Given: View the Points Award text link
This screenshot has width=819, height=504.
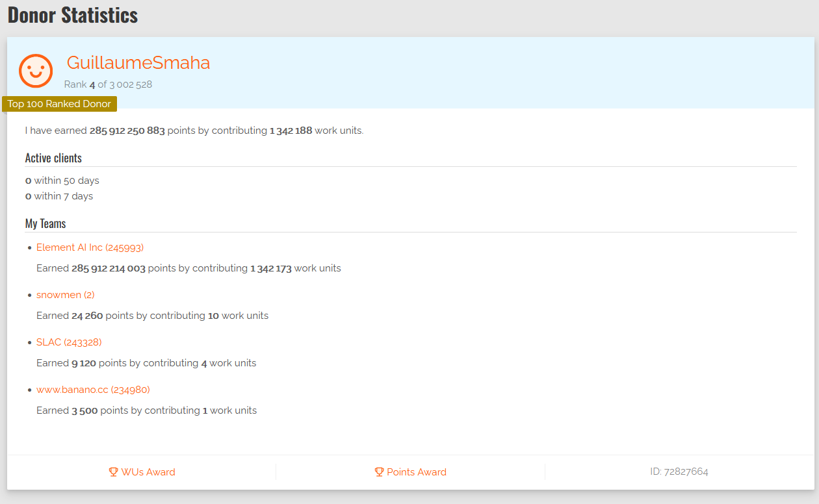Looking at the screenshot, I should (417, 472).
